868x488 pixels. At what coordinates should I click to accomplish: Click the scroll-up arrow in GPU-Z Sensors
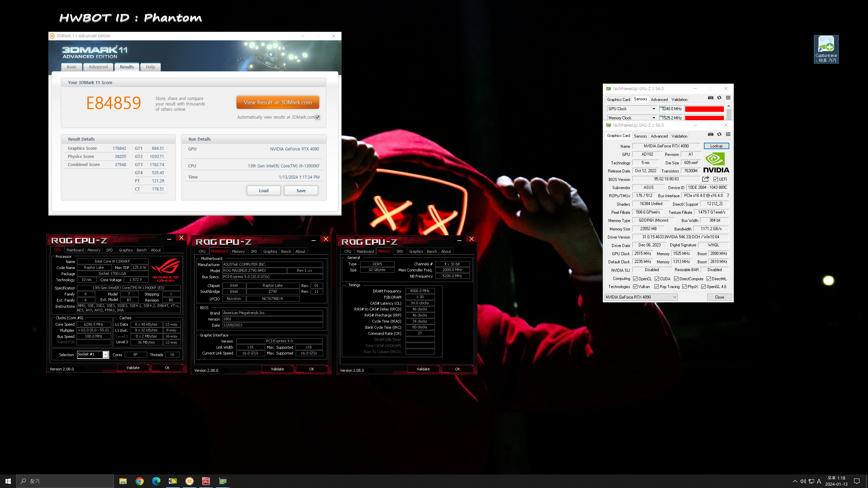pyautogui.click(x=729, y=106)
